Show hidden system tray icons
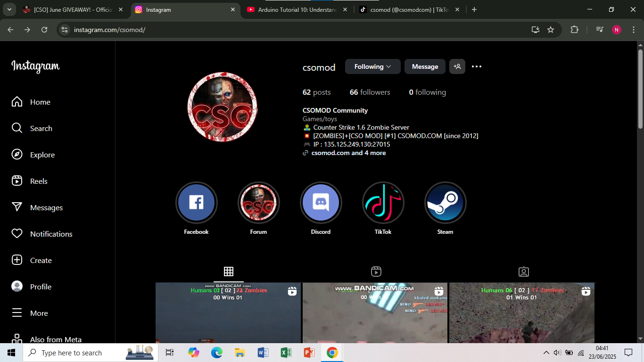This screenshot has width=644, height=362. tap(546, 353)
